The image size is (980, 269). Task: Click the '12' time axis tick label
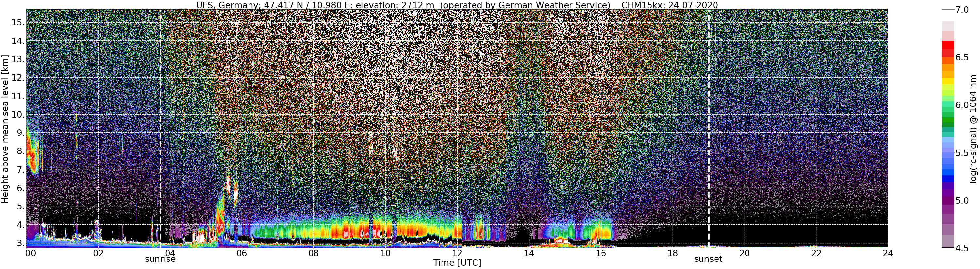click(457, 253)
